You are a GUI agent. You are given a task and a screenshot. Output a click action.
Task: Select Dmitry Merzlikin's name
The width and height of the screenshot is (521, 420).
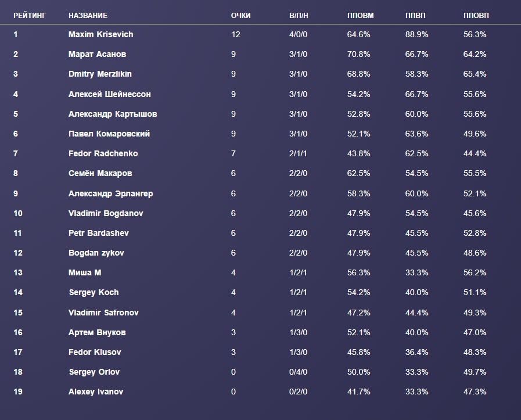100,74
